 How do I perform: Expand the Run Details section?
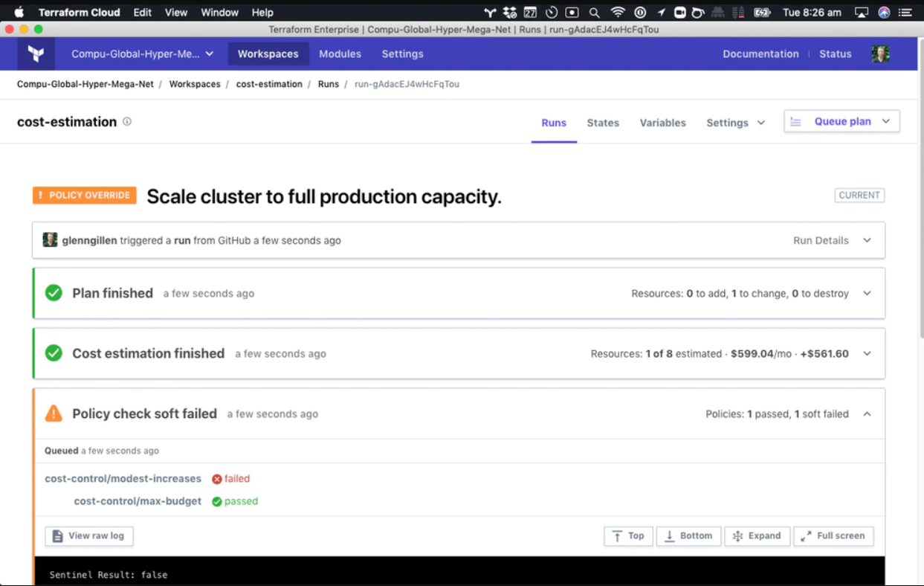pyautogui.click(x=867, y=239)
